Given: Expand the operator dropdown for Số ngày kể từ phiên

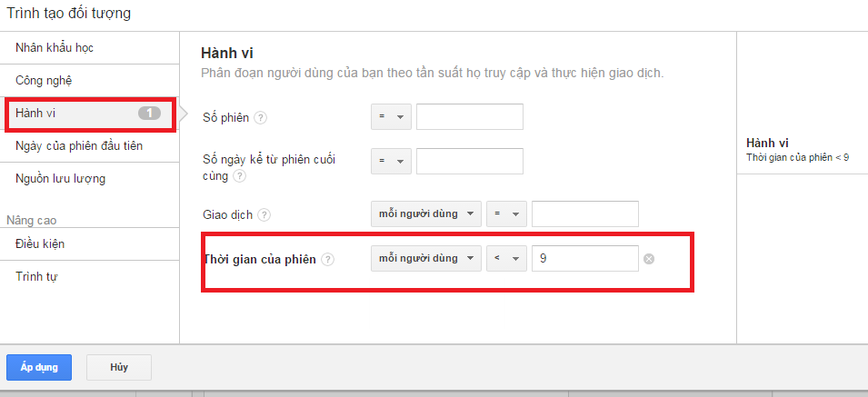Looking at the screenshot, I should click(392, 161).
